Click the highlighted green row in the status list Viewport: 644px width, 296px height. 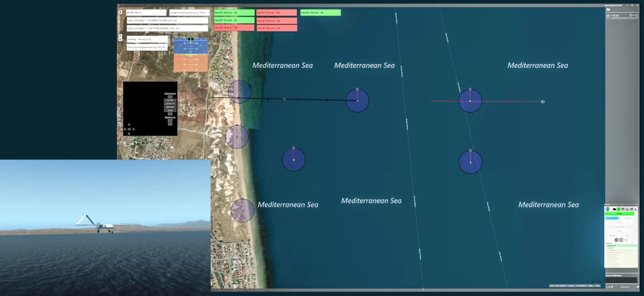(621, 246)
